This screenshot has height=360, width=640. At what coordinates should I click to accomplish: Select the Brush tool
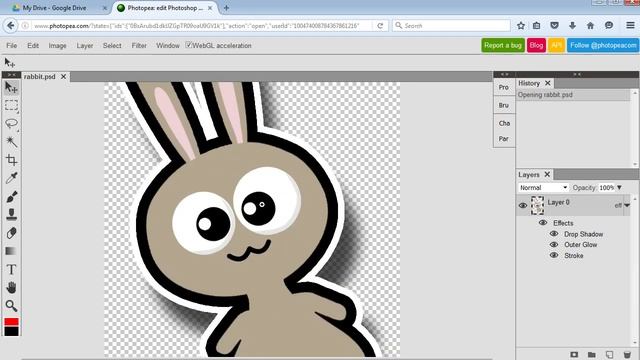(11, 196)
